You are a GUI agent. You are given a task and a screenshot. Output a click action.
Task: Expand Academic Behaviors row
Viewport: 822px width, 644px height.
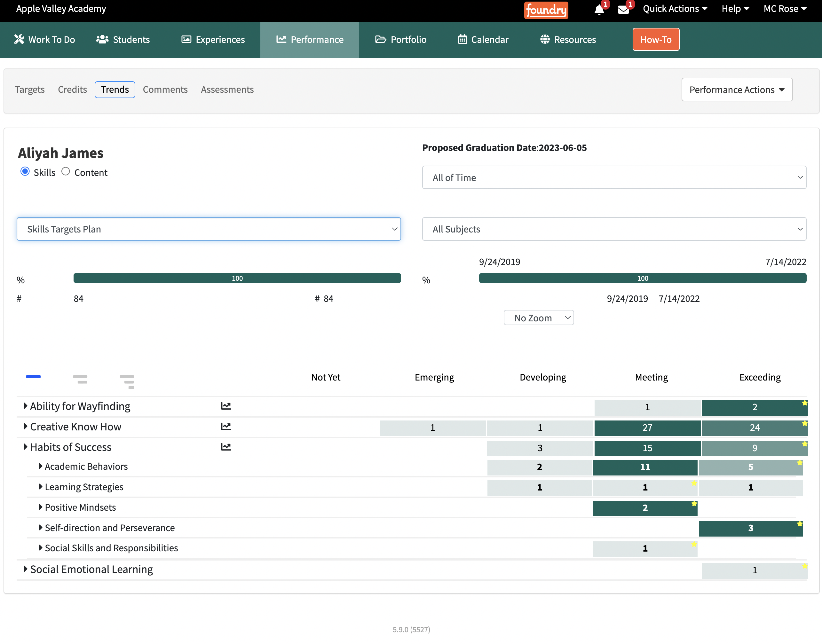pyautogui.click(x=40, y=466)
